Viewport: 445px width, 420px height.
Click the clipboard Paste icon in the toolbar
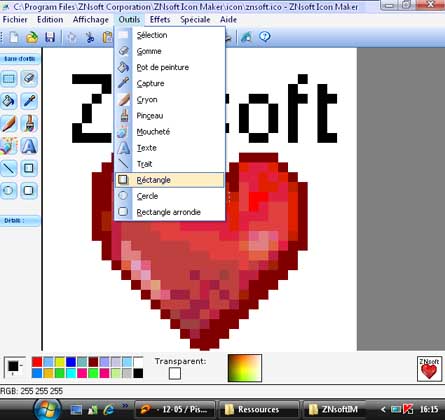(107, 37)
